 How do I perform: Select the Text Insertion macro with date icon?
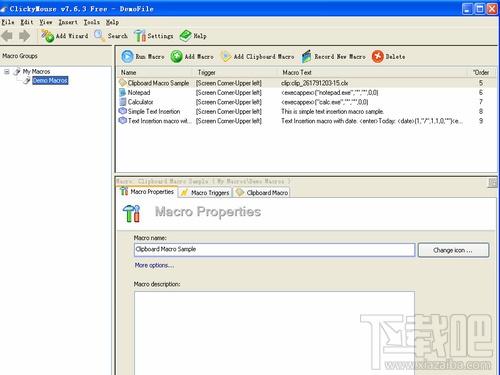[x=123, y=121]
